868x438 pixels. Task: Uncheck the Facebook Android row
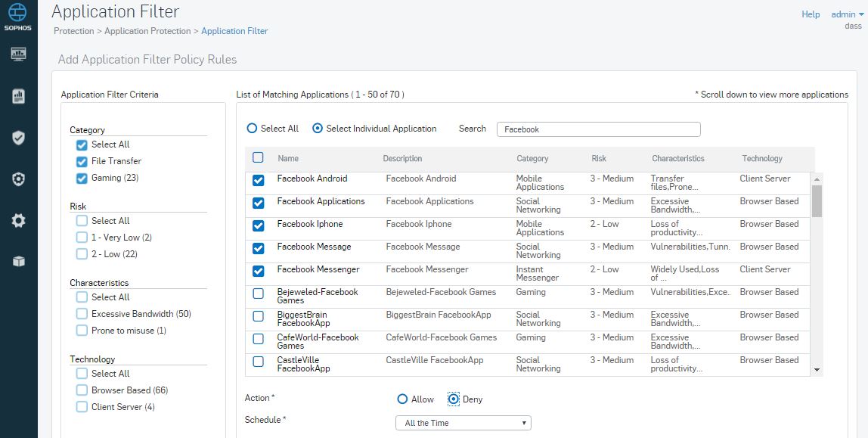coord(258,181)
